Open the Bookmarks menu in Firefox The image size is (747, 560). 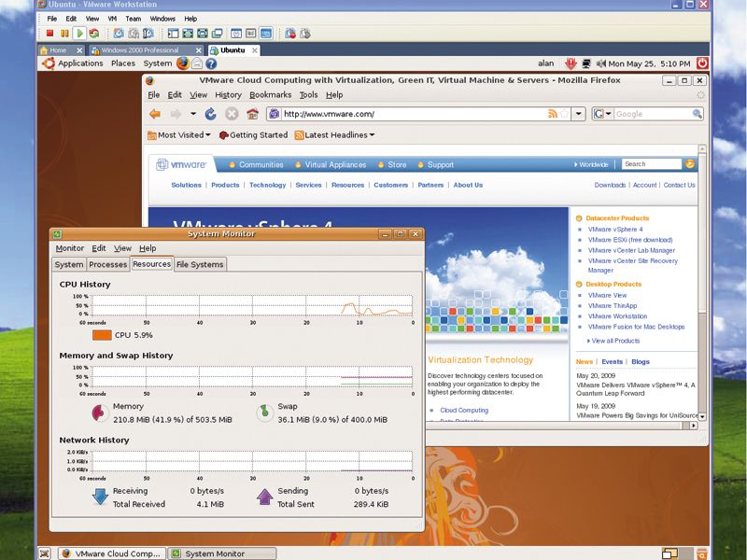[270, 95]
